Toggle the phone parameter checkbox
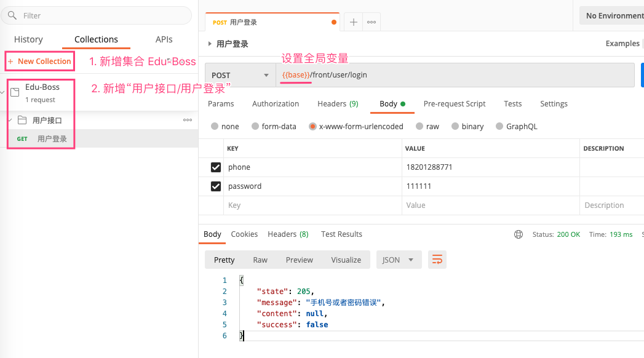The height and width of the screenshot is (358, 644). coord(216,167)
